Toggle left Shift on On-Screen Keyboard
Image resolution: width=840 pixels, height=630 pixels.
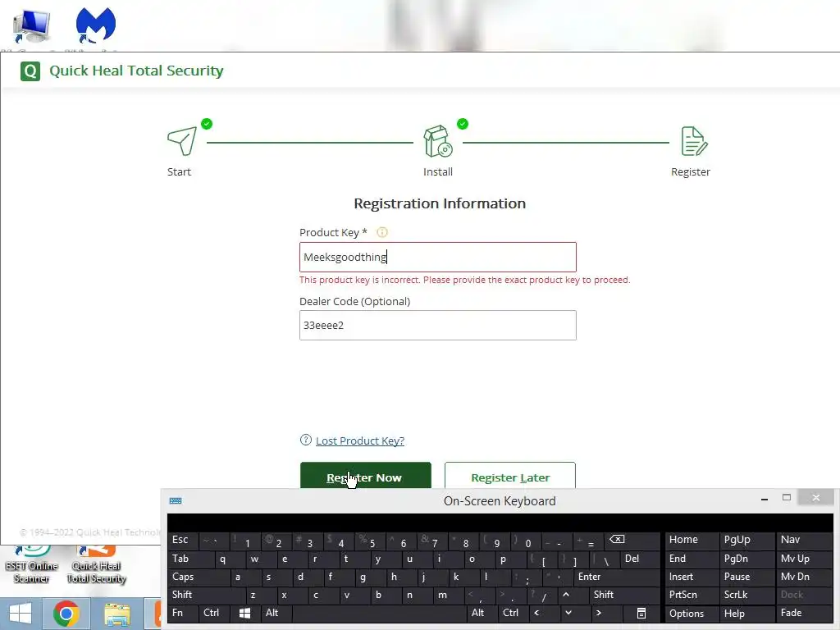tap(206, 596)
